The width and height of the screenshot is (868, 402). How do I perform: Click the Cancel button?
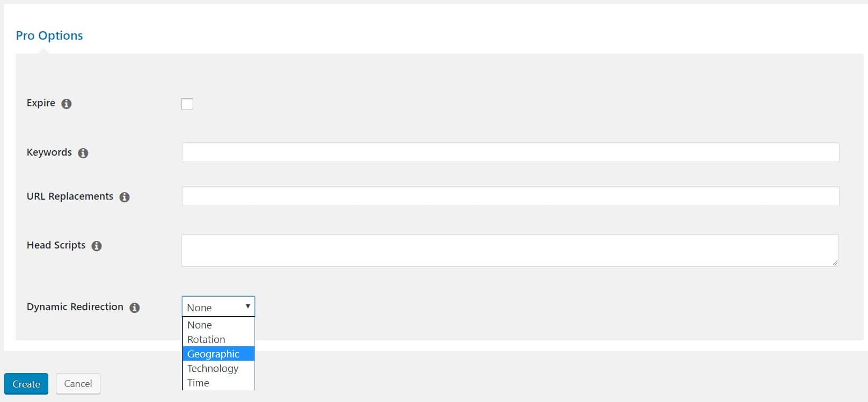tap(78, 384)
